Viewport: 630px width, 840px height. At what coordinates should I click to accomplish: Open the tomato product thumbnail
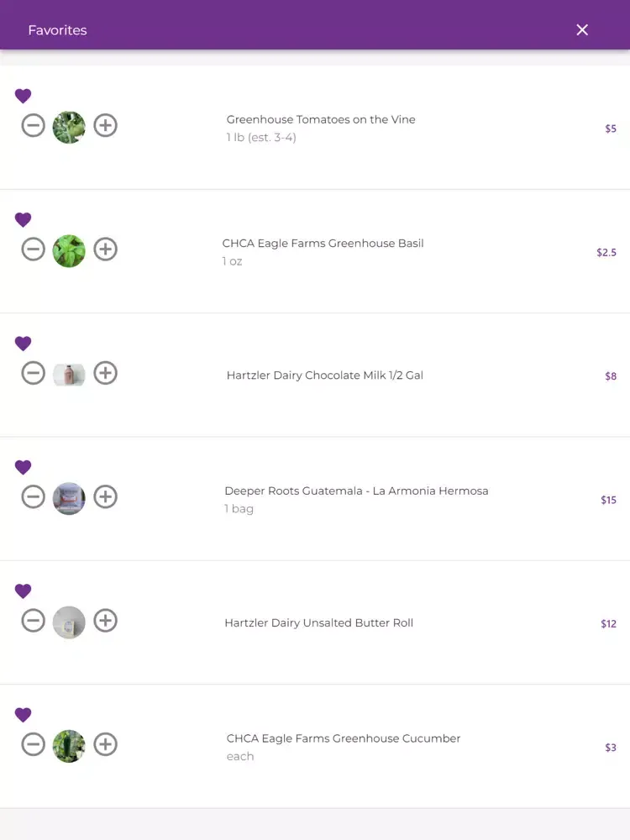69,128
